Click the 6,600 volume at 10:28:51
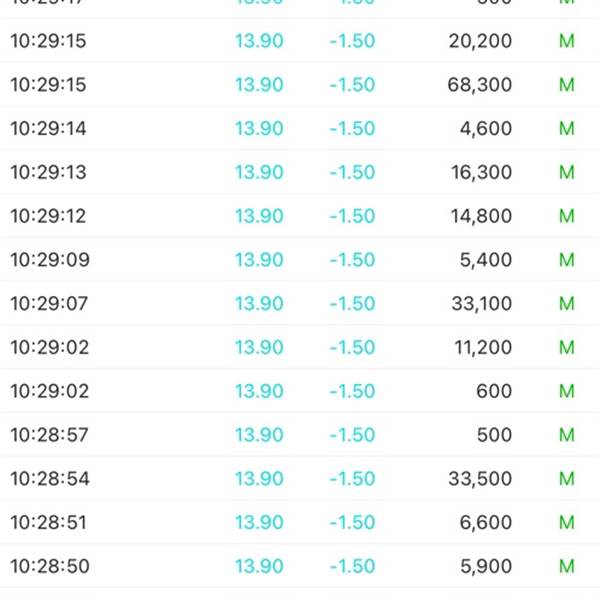Image resolution: width=600 pixels, height=600 pixels. [x=486, y=522]
